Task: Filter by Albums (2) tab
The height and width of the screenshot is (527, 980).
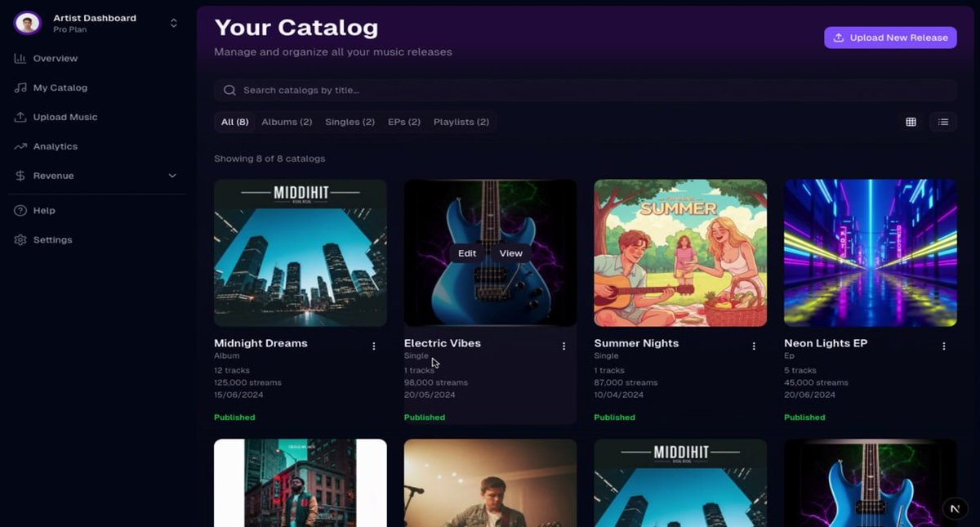Action: pyautogui.click(x=287, y=122)
